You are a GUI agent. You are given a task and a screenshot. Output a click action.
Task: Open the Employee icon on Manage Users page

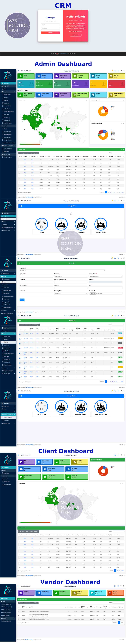pyautogui.click(x=81, y=224)
